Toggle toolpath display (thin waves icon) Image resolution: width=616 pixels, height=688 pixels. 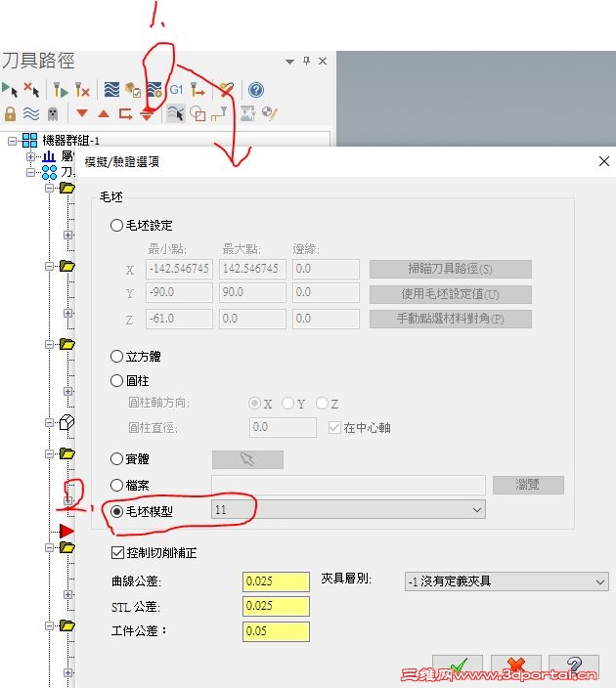coord(31,113)
